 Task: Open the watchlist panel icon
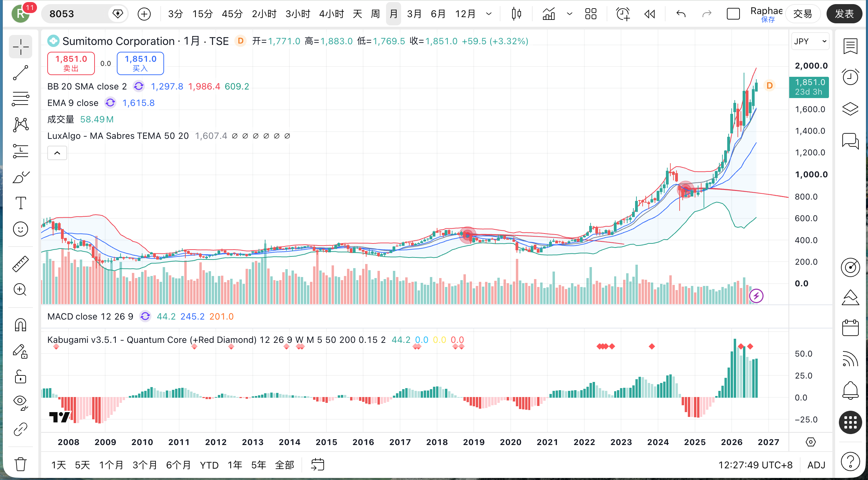[x=850, y=47]
